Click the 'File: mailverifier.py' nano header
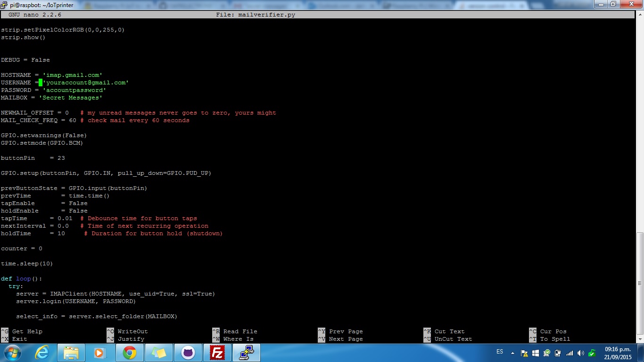 (256, 15)
